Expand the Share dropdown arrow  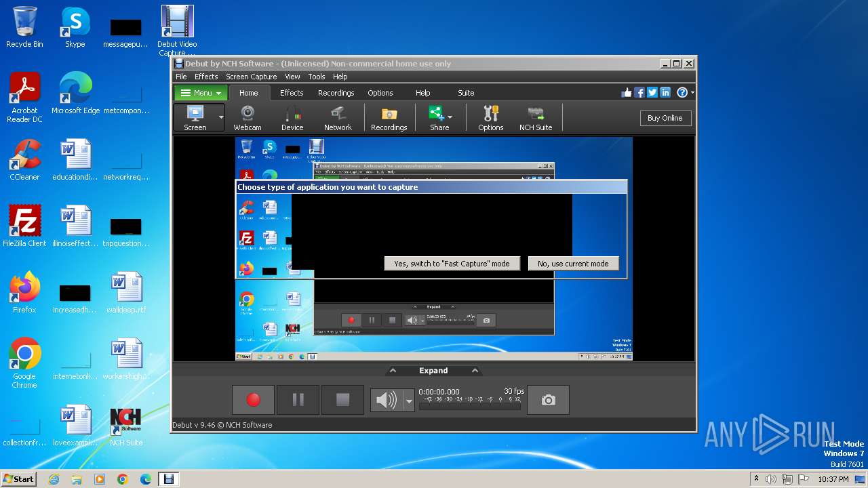coord(450,117)
